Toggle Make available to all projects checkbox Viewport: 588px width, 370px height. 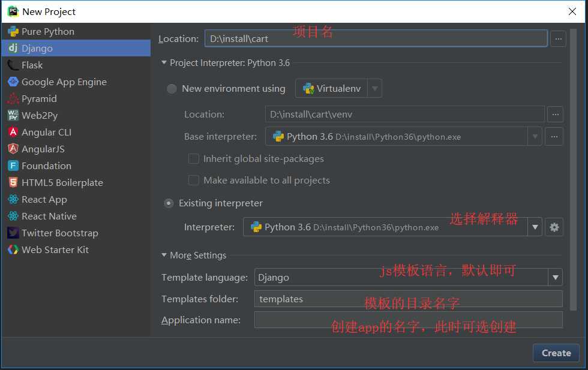(193, 181)
